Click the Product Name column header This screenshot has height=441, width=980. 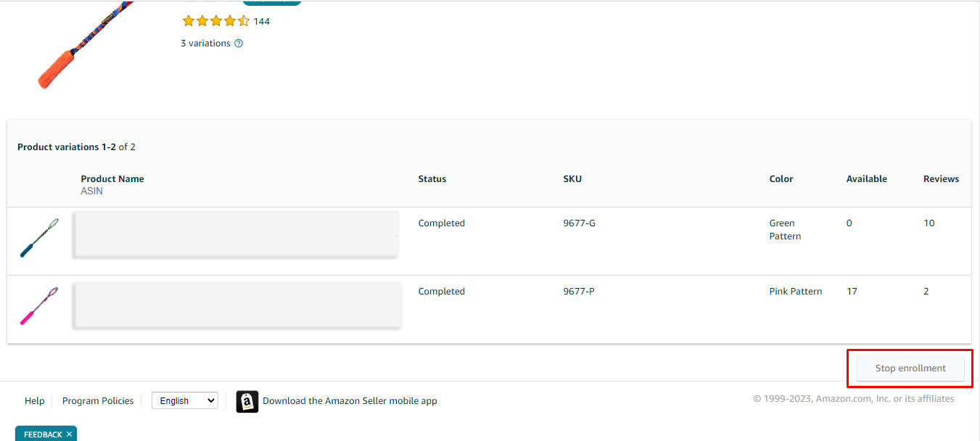click(x=112, y=179)
